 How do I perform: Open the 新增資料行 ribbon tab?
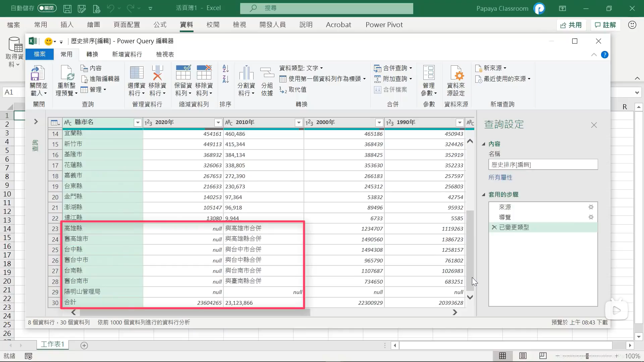click(x=127, y=54)
